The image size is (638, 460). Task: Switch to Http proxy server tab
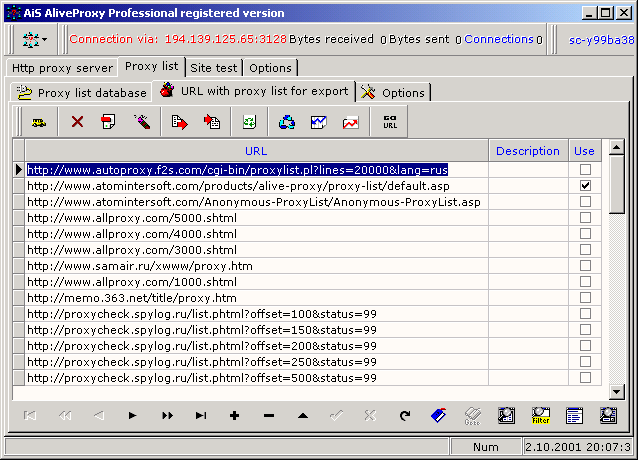pyautogui.click(x=62, y=68)
